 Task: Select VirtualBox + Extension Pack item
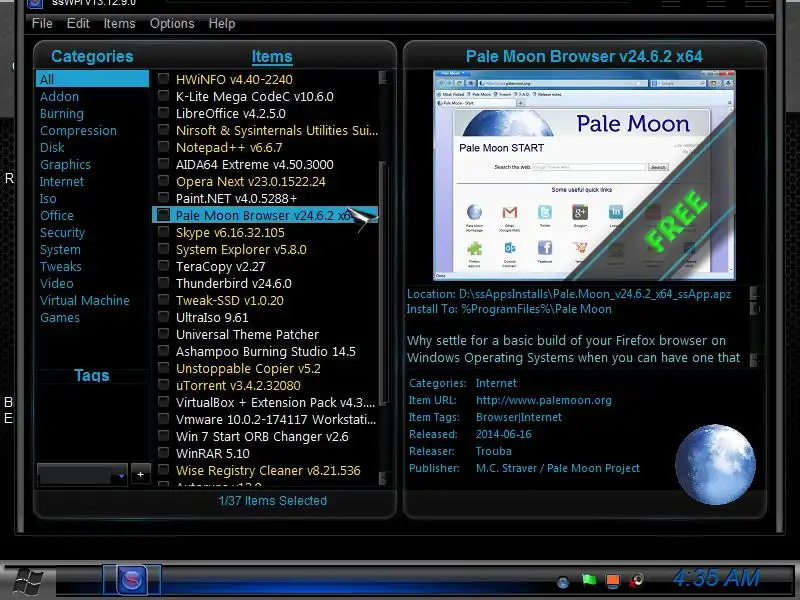(x=276, y=403)
